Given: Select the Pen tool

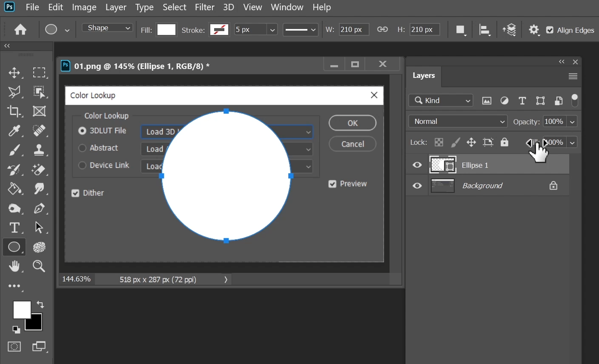Looking at the screenshot, I should [x=39, y=208].
